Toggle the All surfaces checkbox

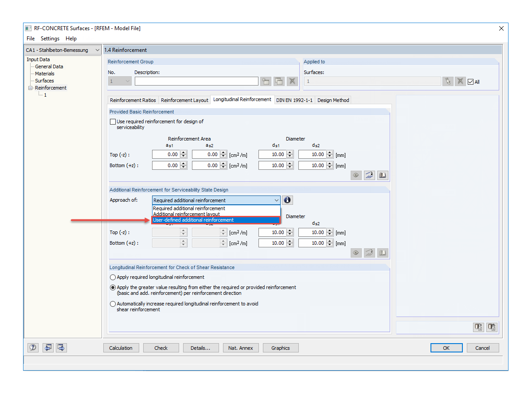[471, 82]
